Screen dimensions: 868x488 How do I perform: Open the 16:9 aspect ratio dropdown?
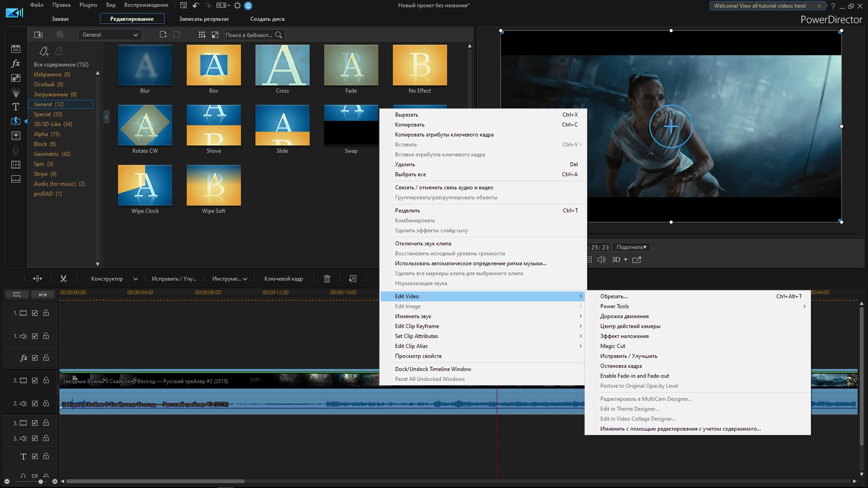(x=223, y=5)
